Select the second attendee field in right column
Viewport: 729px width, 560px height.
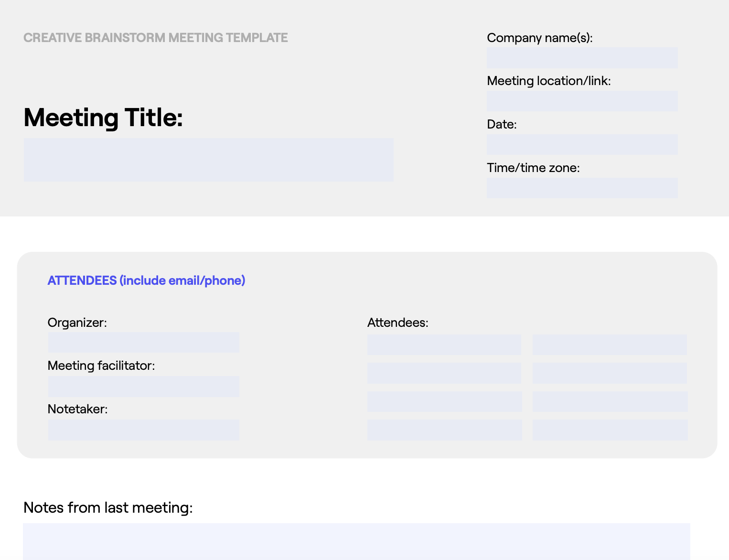point(610,373)
